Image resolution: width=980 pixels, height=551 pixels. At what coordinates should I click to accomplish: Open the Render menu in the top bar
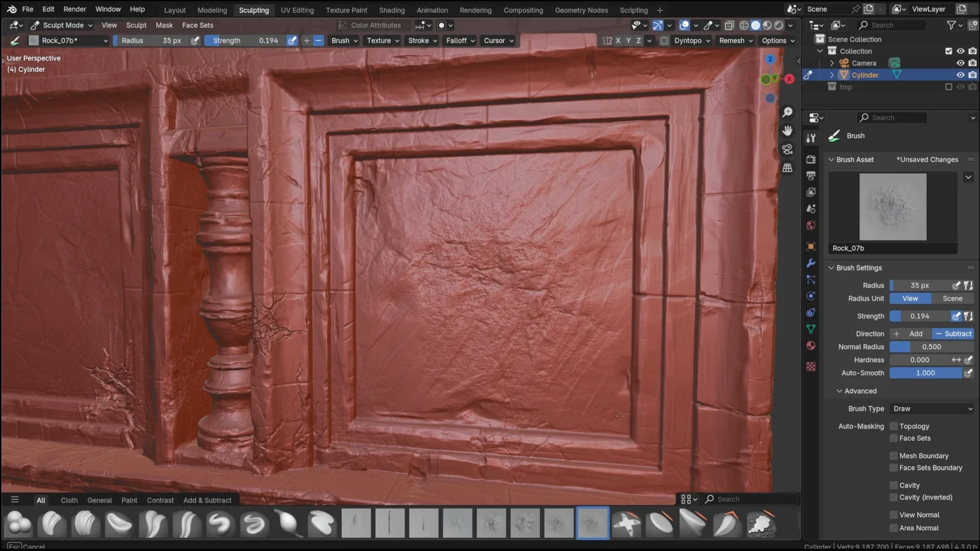(x=75, y=9)
